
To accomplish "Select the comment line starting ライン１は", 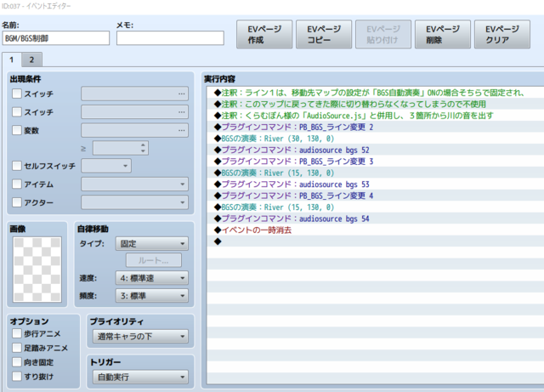I will (376, 93).
